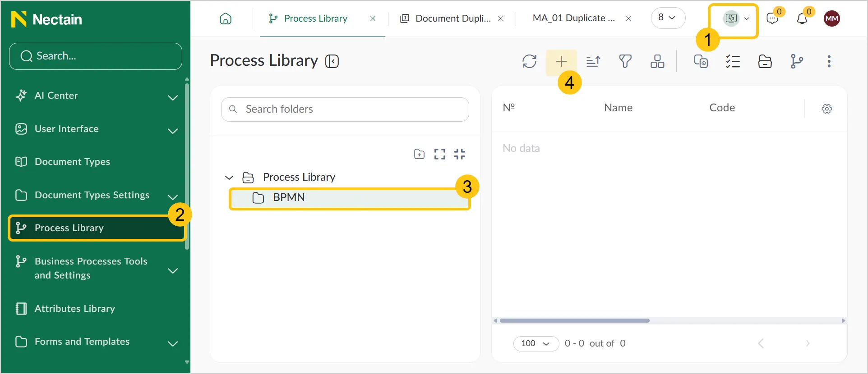Close the Document Dupli... tab
This screenshot has width=868, height=374.
pos(501,18)
